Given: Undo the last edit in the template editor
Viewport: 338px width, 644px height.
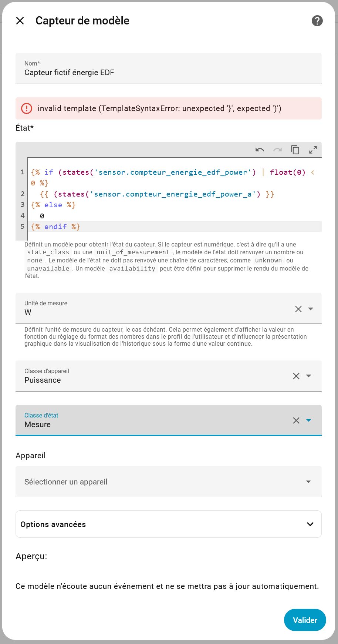Looking at the screenshot, I should [x=260, y=150].
